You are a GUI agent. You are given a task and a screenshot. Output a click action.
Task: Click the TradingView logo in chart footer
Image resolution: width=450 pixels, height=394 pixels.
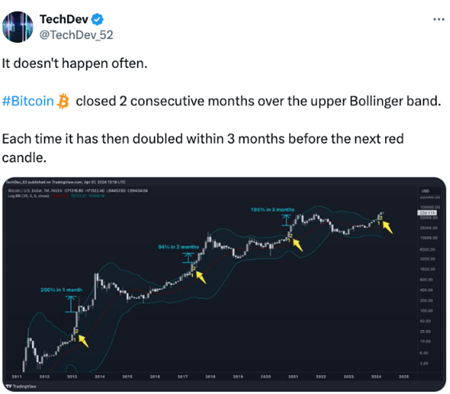21,386
